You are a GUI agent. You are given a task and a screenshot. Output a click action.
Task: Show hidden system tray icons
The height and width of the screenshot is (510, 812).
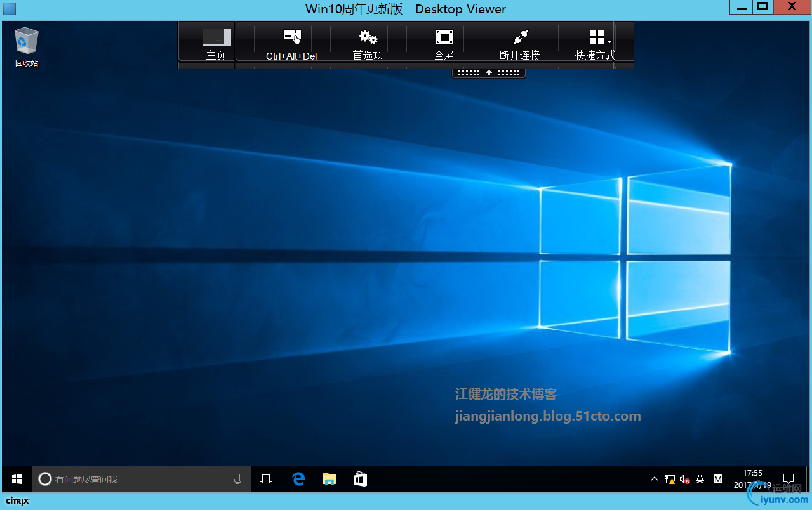point(655,479)
